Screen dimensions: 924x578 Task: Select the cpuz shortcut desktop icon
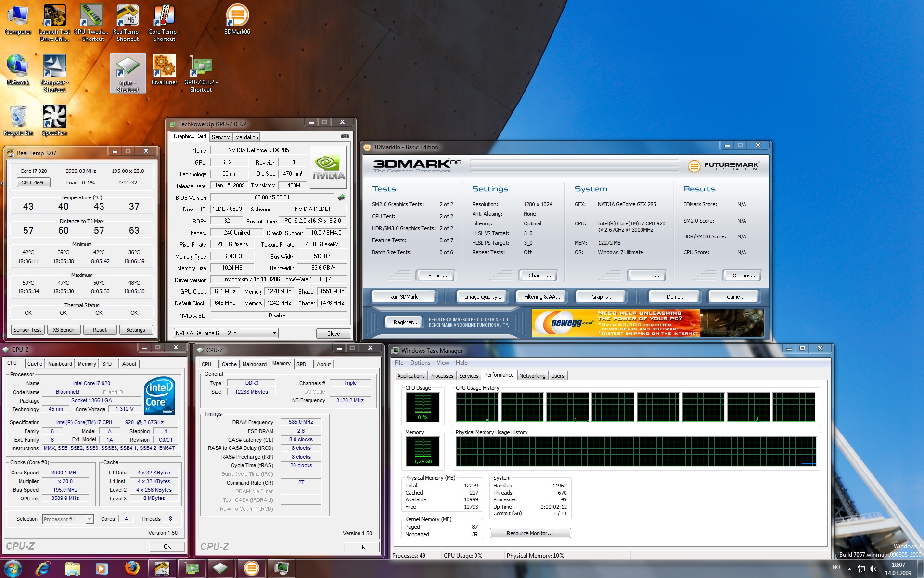tap(128, 73)
